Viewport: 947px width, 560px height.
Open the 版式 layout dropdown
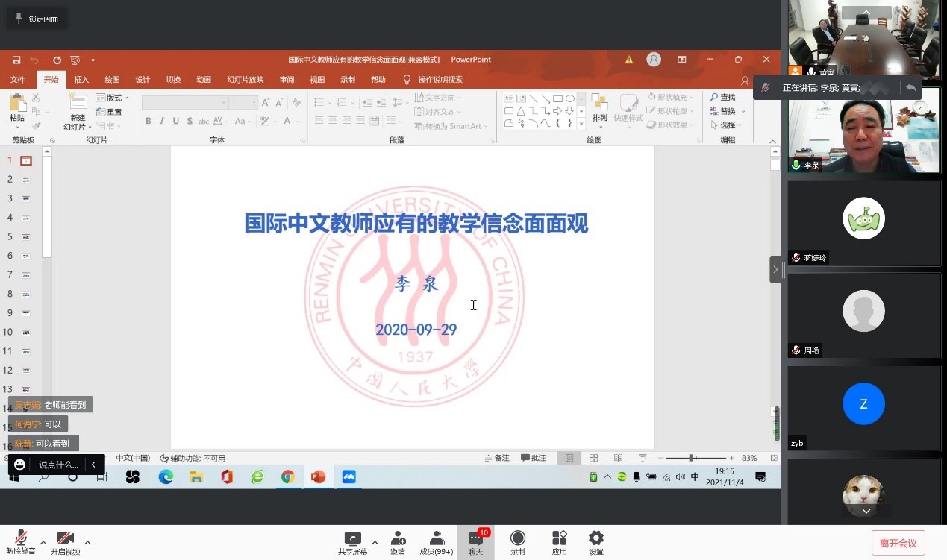click(112, 98)
